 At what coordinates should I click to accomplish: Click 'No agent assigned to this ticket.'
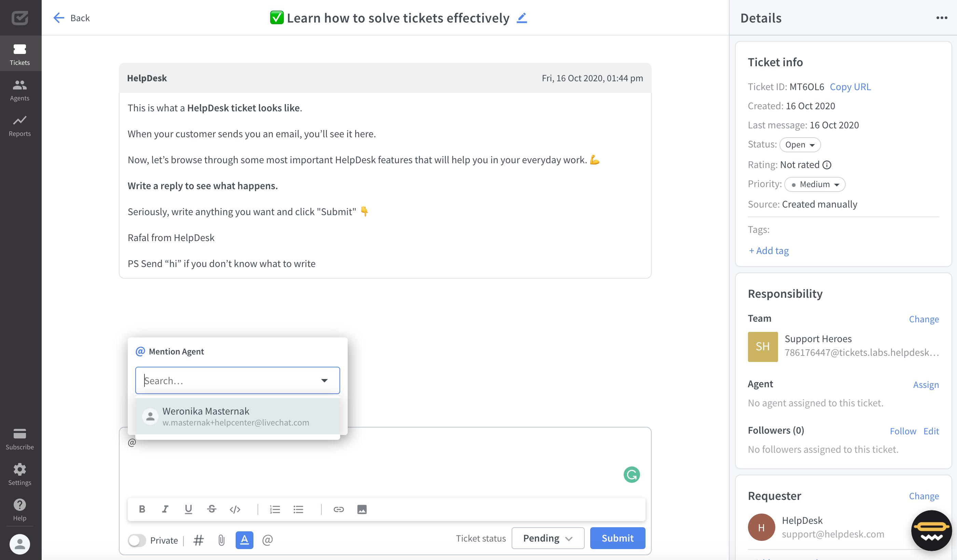point(815,403)
